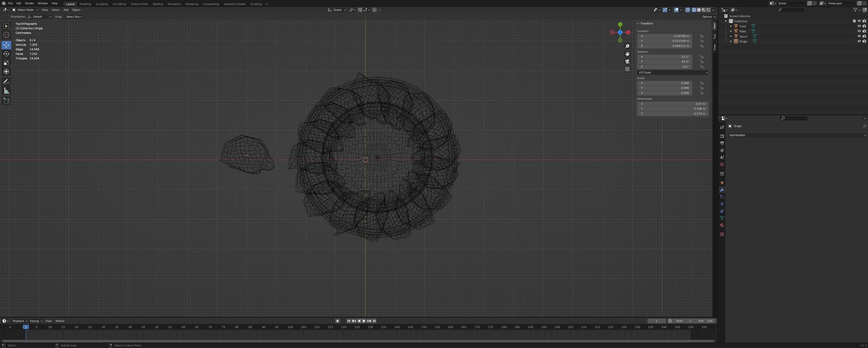Switch to the Sculpting workspace tab
The width and height of the screenshot is (868, 348).
pos(102,4)
